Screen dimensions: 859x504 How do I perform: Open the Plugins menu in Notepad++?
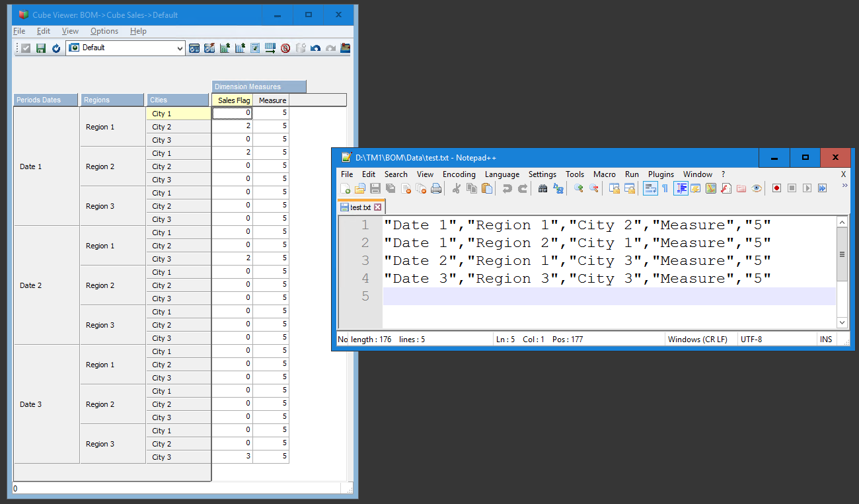coord(661,174)
